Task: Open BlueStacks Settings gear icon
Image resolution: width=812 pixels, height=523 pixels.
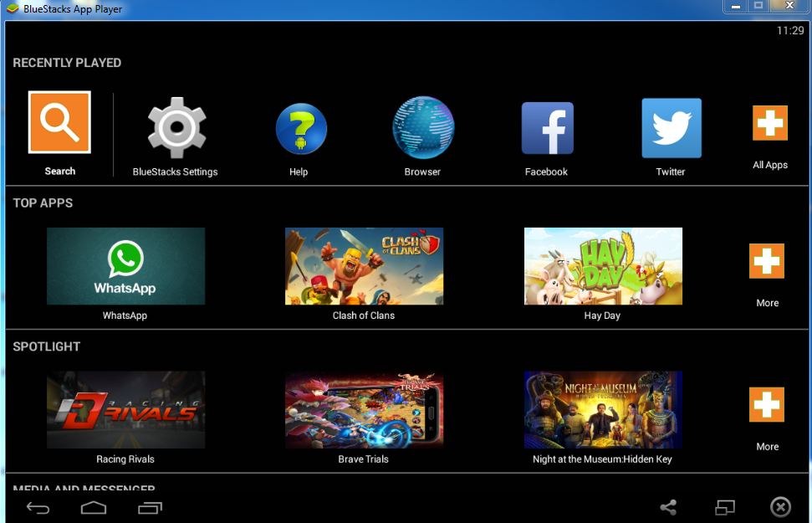Action: 176,127
